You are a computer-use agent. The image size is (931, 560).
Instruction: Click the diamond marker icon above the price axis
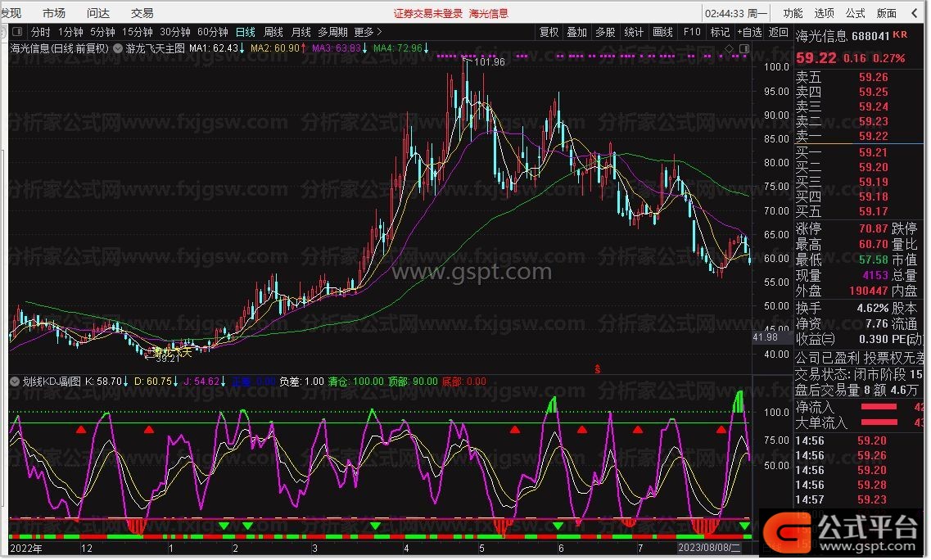pos(730,48)
